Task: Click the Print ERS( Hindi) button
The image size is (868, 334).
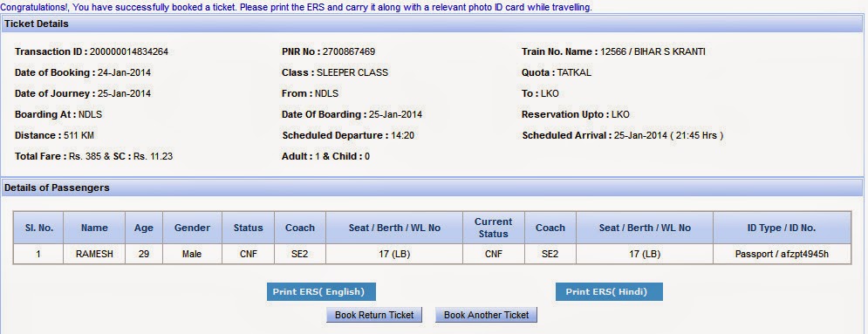Action: click(x=609, y=292)
